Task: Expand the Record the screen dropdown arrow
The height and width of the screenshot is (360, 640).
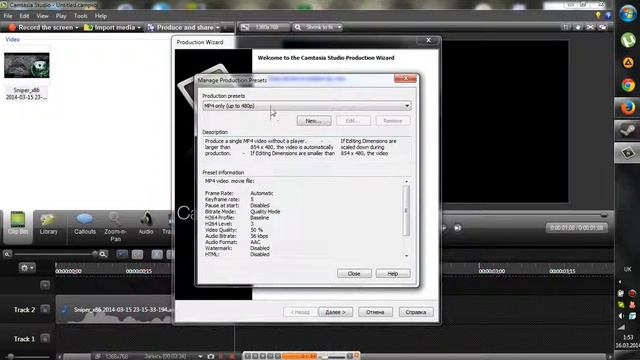Action: point(77,27)
